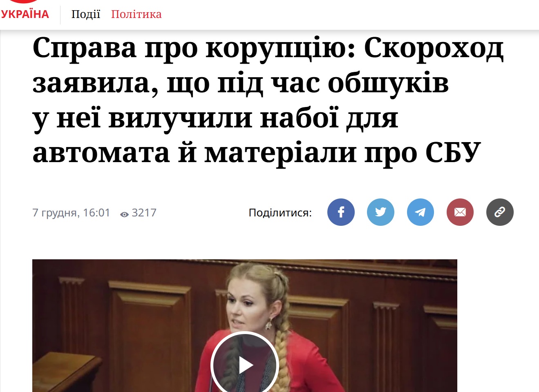The height and width of the screenshot is (392, 539).
Task: Click the word автомата in the headline
Action: (101, 153)
